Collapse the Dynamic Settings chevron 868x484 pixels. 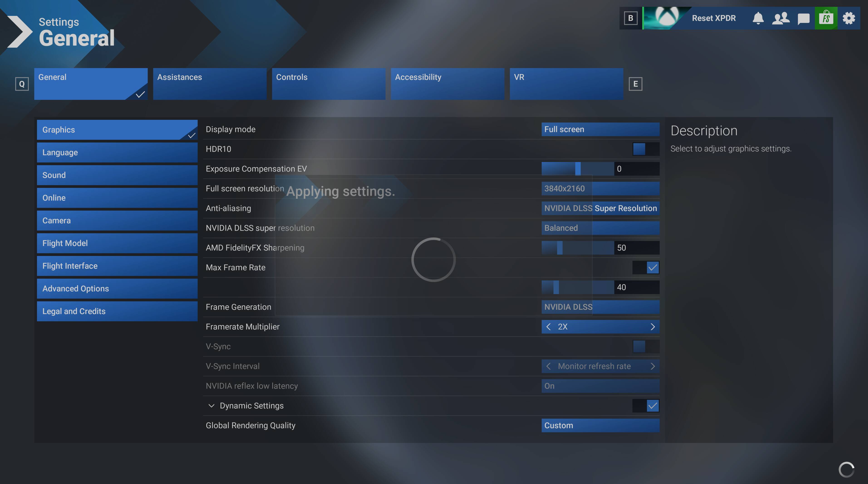pyautogui.click(x=211, y=406)
